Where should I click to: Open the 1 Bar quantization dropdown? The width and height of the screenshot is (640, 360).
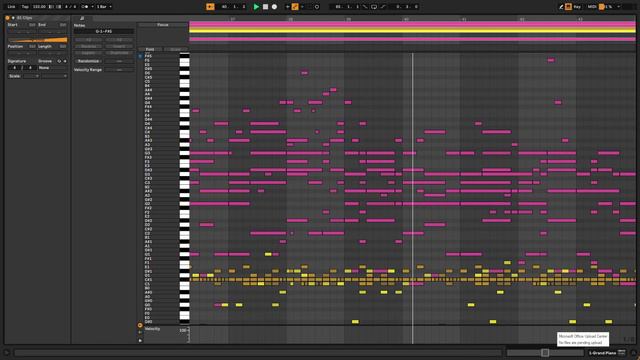coord(104,7)
